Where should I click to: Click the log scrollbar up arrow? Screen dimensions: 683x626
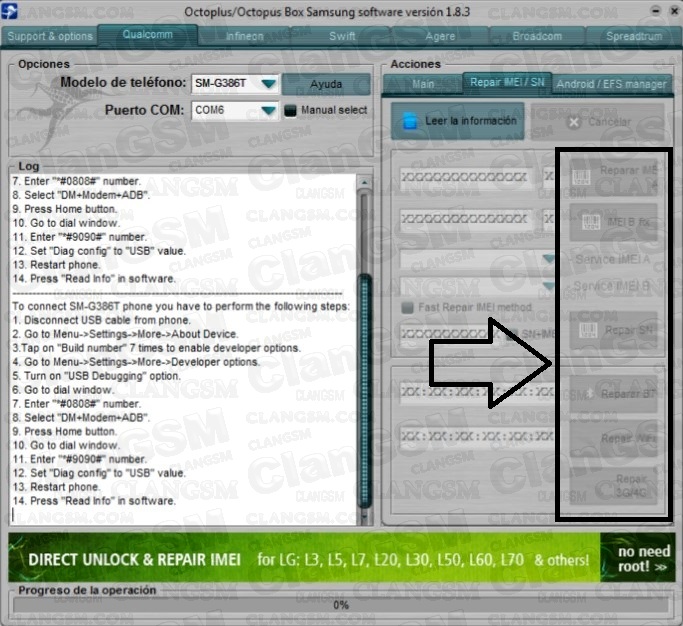tap(365, 182)
